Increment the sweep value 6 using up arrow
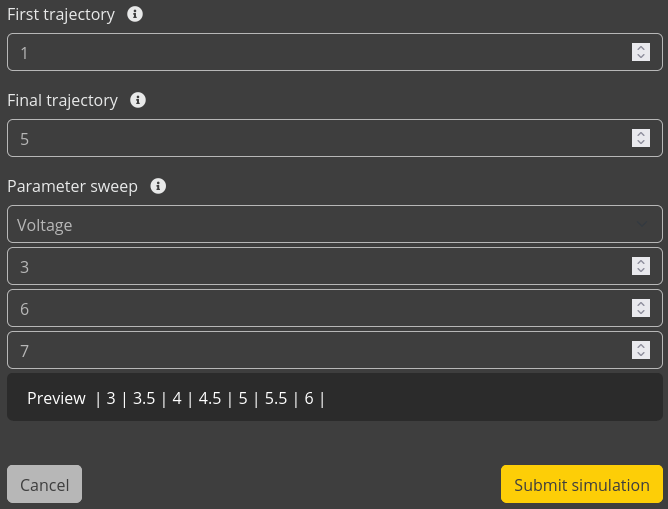 click(x=641, y=304)
